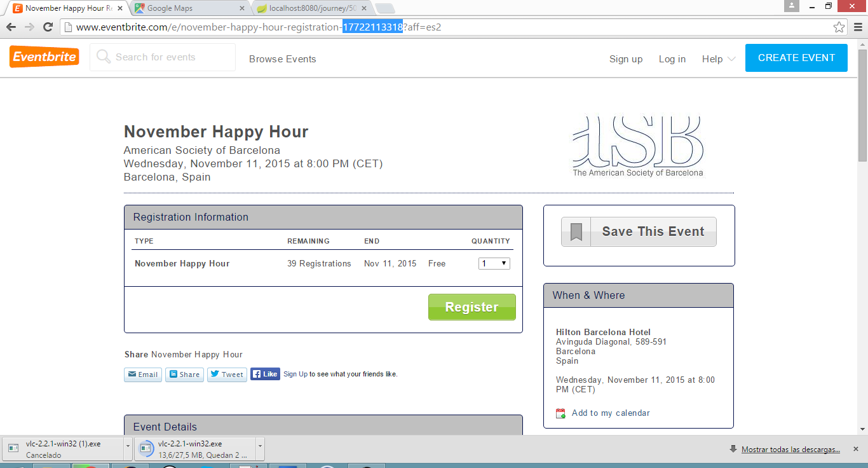This screenshot has width=868, height=468.
Task: Click the 'Free' price cell
Action: 437,263
